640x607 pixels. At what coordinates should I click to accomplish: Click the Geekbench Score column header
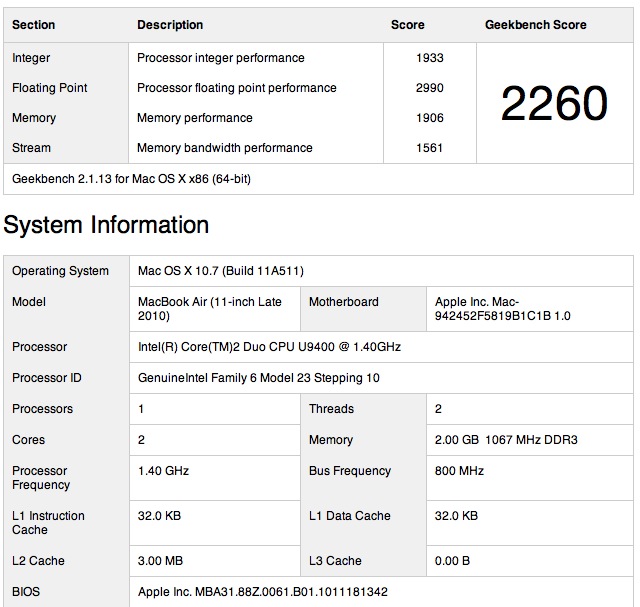pos(536,25)
